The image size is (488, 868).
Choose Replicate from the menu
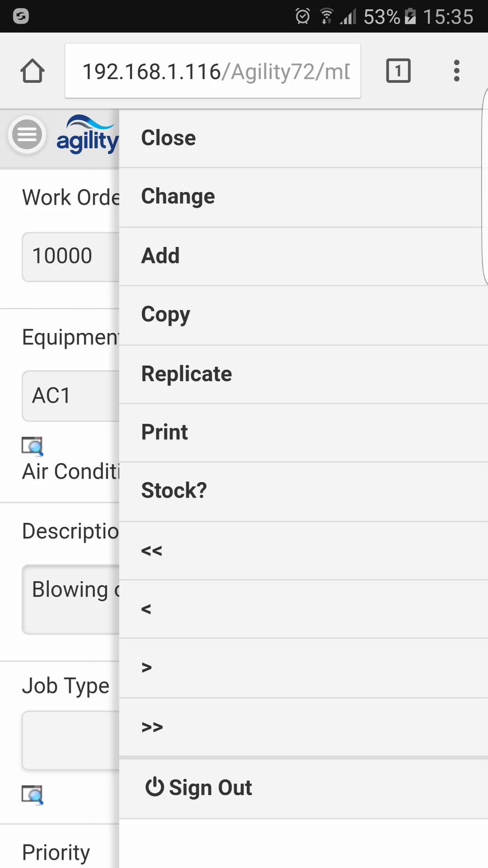[x=186, y=374]
